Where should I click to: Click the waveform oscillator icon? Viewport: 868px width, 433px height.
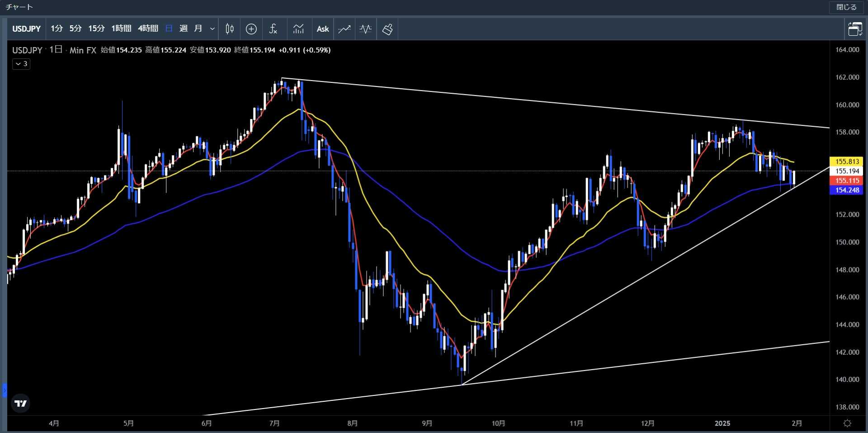click(366, 29)
